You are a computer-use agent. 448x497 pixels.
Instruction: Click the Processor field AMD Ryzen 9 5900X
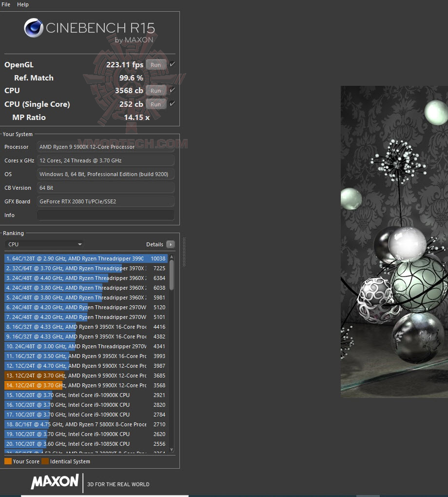pos(105,147)
